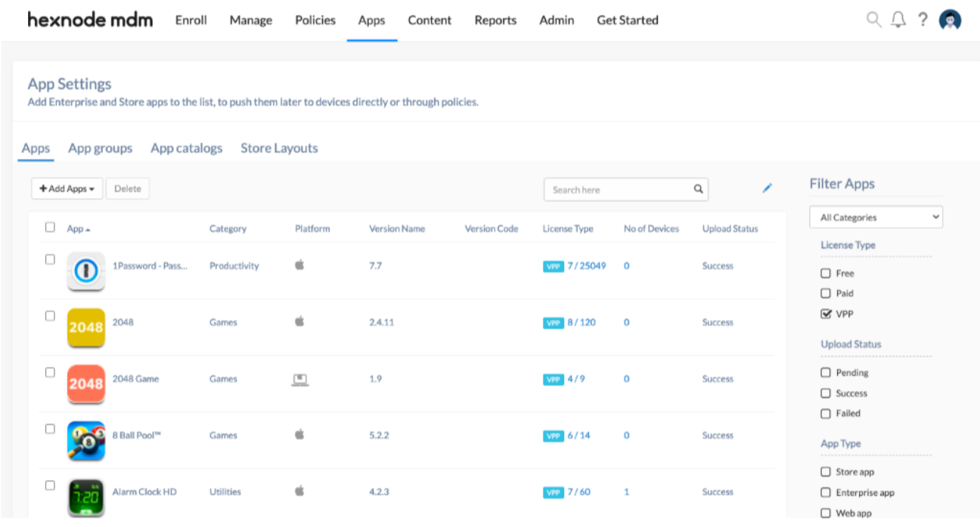This screenshot has height=527, width=980.
Task: Open the 7 / 60 license link
Action: (578, 491)
